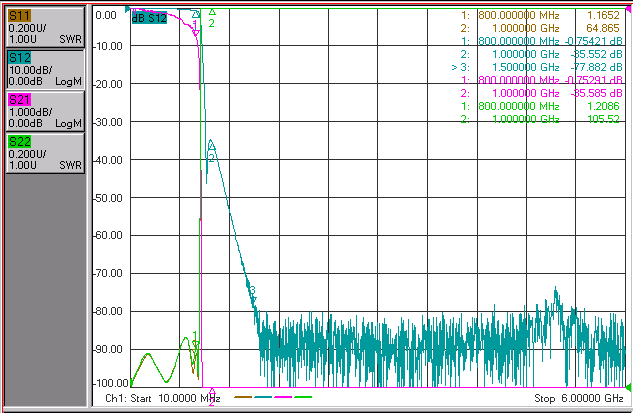Click S11 marker 1 readout 1.1652
Viewport: 633px width, 413px height.
coord(603,15)
